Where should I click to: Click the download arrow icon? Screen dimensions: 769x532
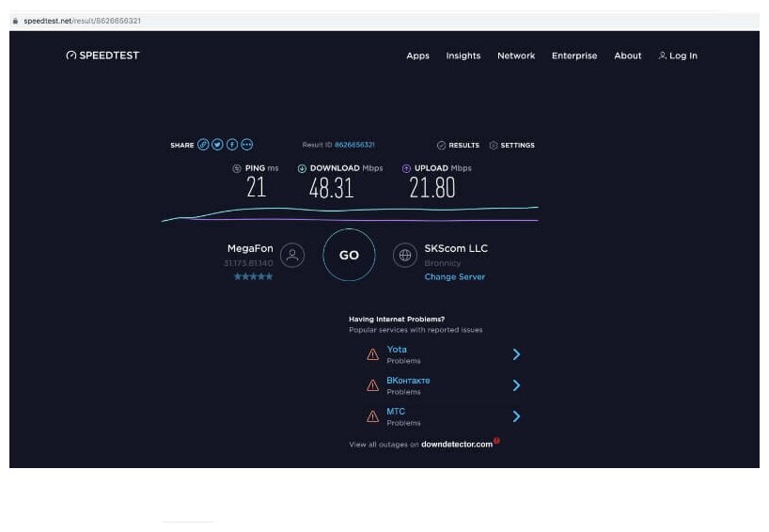pyautogui.click(x=302, y=168)
